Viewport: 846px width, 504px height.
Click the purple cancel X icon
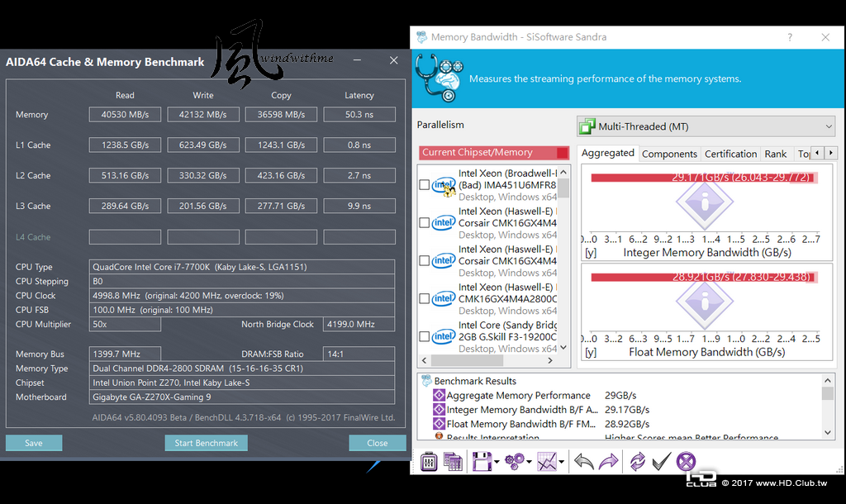coord(686,462)
